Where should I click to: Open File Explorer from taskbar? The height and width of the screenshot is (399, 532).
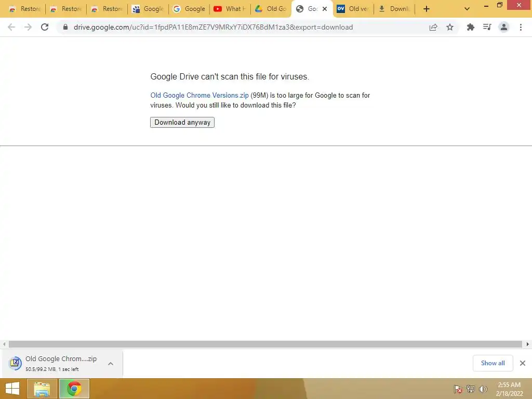[42, 389]
